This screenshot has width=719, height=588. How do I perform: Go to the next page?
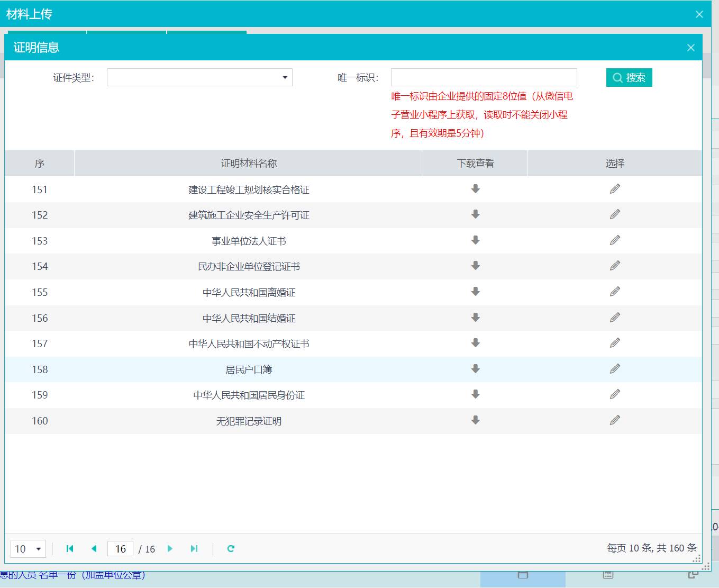[x=170, y=548]
